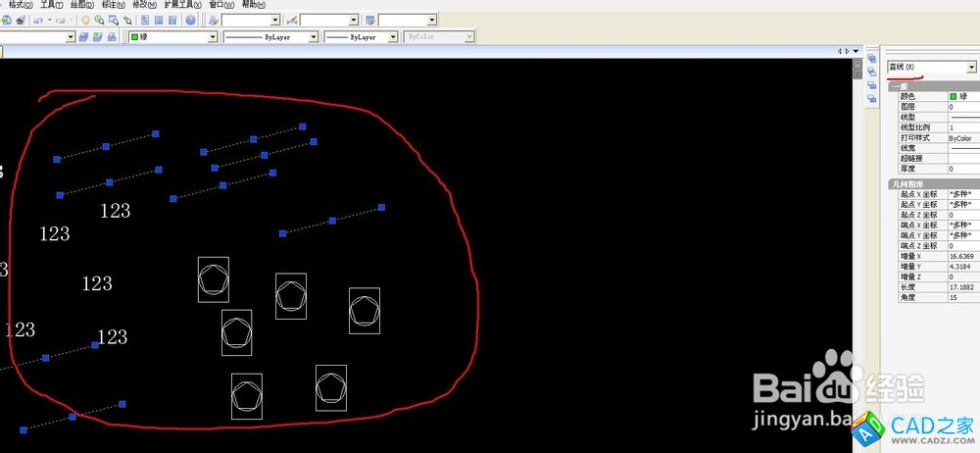Click the Text Style icon
This screenshot has height=453, width=980.
214,20
